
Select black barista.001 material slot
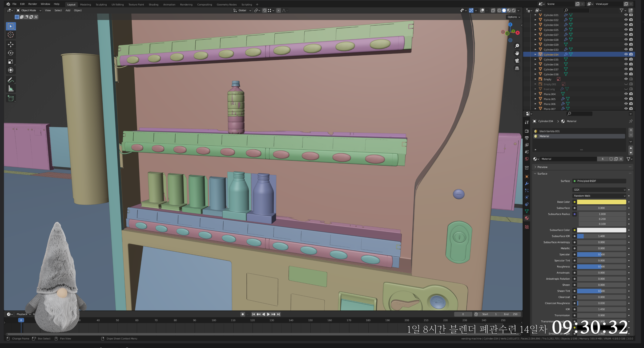click(x=549, y=131)
